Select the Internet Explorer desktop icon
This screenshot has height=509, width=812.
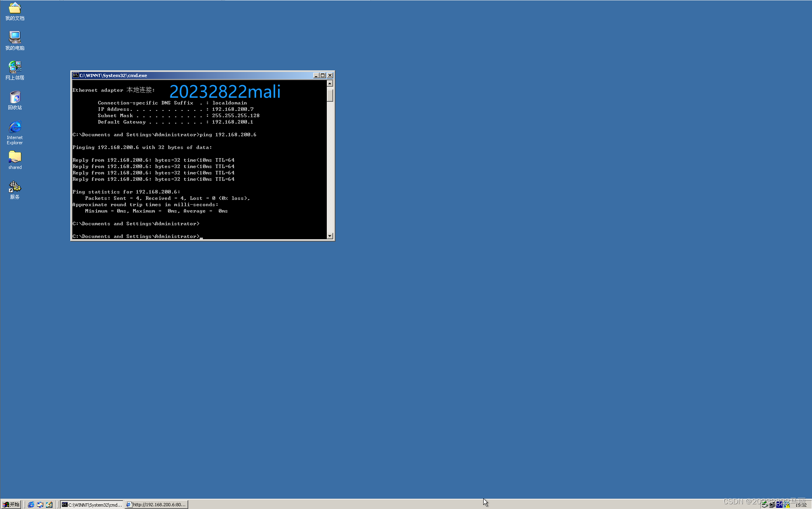(x=15, y=133)
